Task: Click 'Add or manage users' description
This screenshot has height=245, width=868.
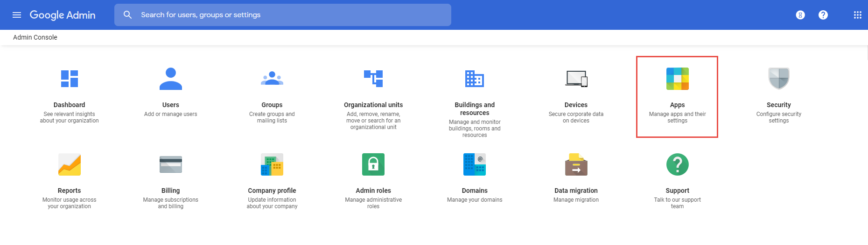Action: (x=171, y=114)
